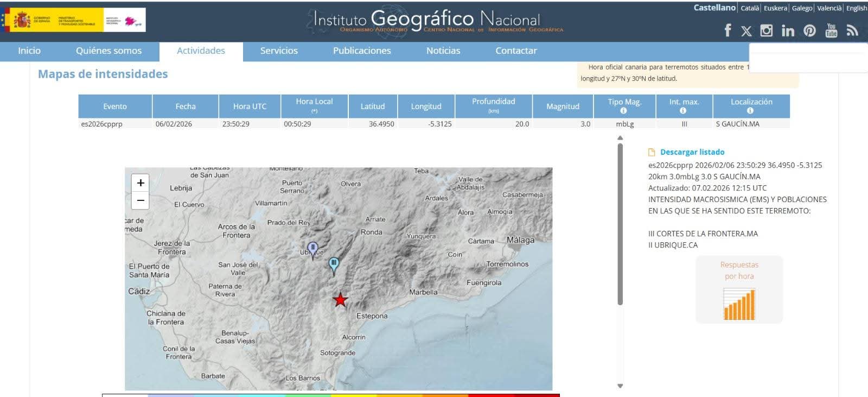The image size is (868, 397).
Task: Switch language to English
Action: pyautogui.click(x=856, y=8)
